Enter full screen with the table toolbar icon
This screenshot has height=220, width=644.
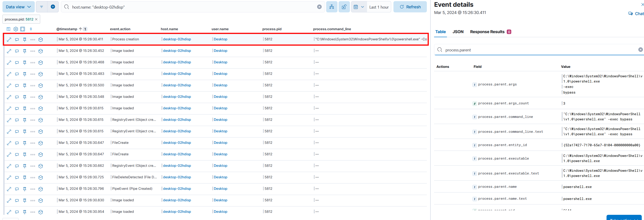click(x=23, y=29)
